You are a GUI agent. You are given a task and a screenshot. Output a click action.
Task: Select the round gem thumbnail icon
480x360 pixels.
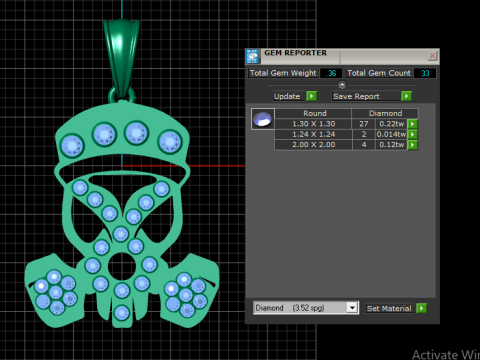(263, 119)
